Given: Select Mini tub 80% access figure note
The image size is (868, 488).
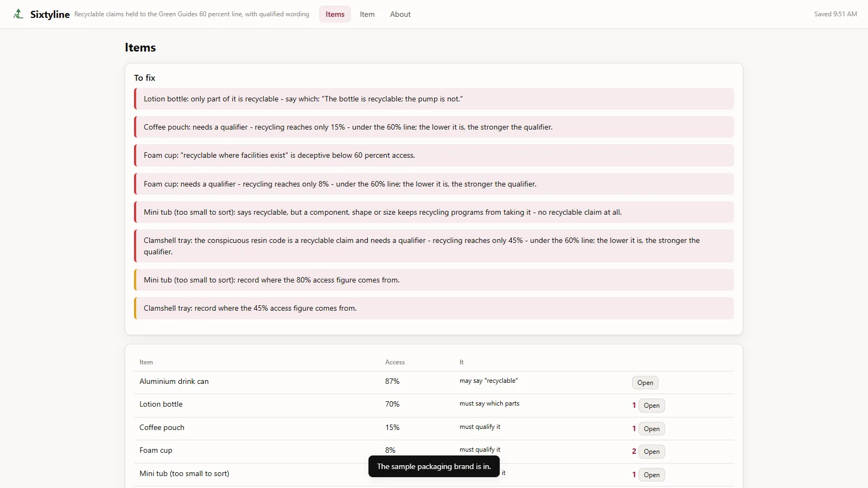Looking at the screenshot, I should [434, 280].
